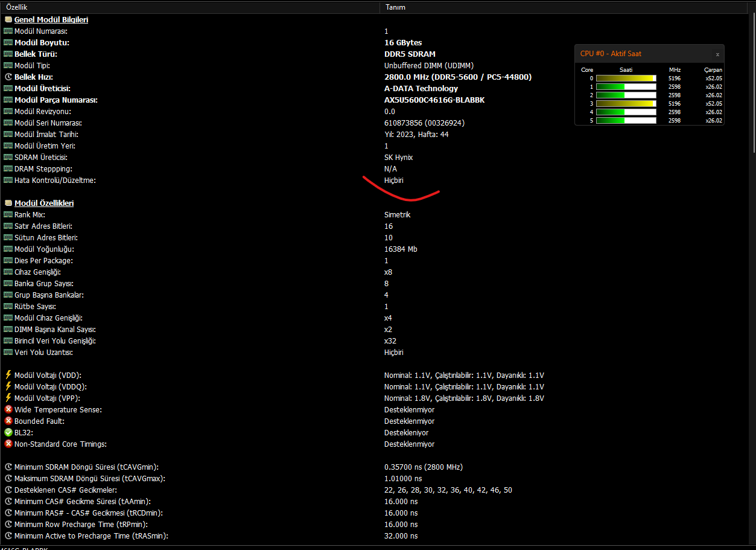Click the Satır Adres Bitleri row label
The image size is (756, 550).
click(43, 226)
